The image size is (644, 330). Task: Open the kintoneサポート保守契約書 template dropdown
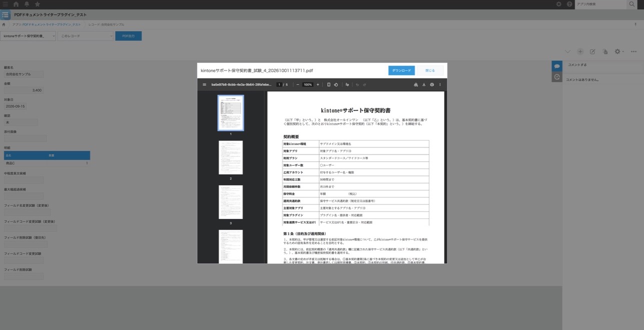[x=28, y=36]
